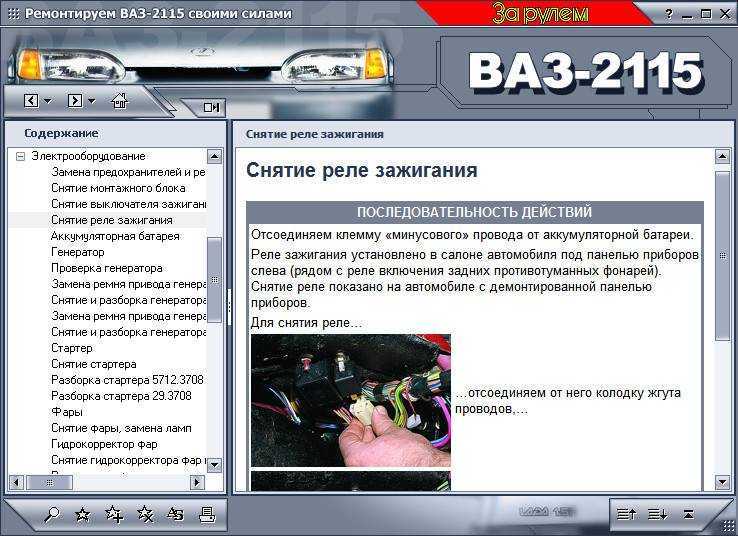Open the bookmarks star icon
Viewport: 738px width, 536px height.
point(83,515)
